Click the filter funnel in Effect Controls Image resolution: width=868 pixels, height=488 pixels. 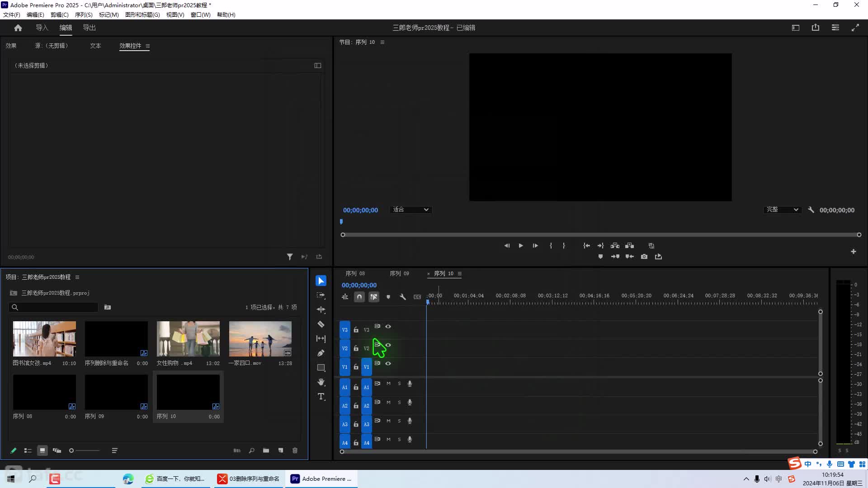pyautogui.click(x=290, y=257)
